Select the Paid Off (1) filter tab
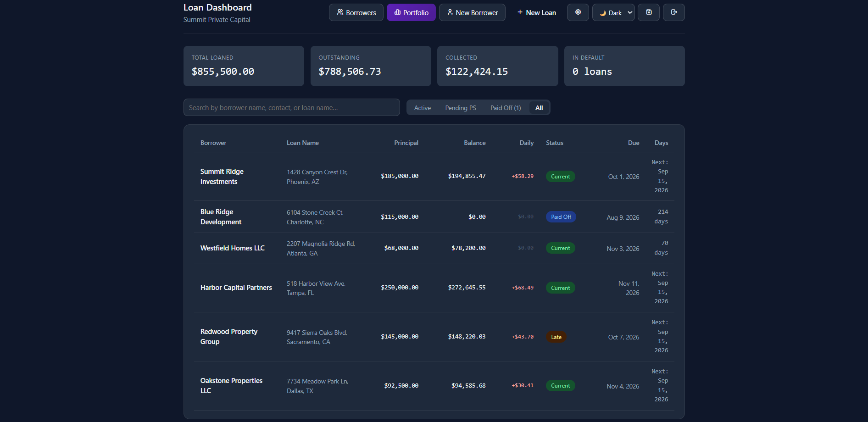The height and width of the screenshot is (422, 868). point(506,108)
